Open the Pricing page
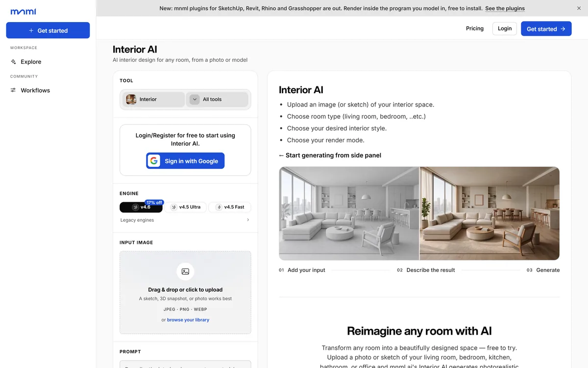 click(475, 28)
